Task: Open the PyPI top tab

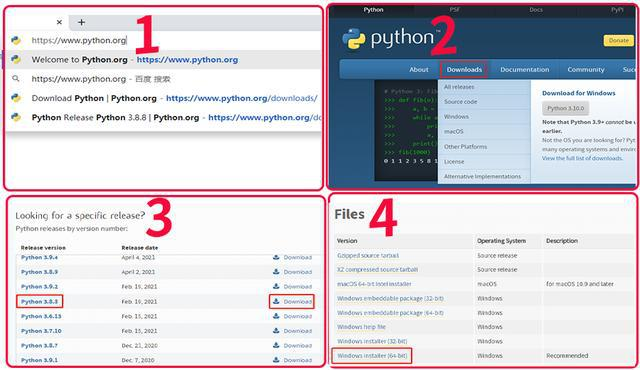Action: (x=617, y=10)
